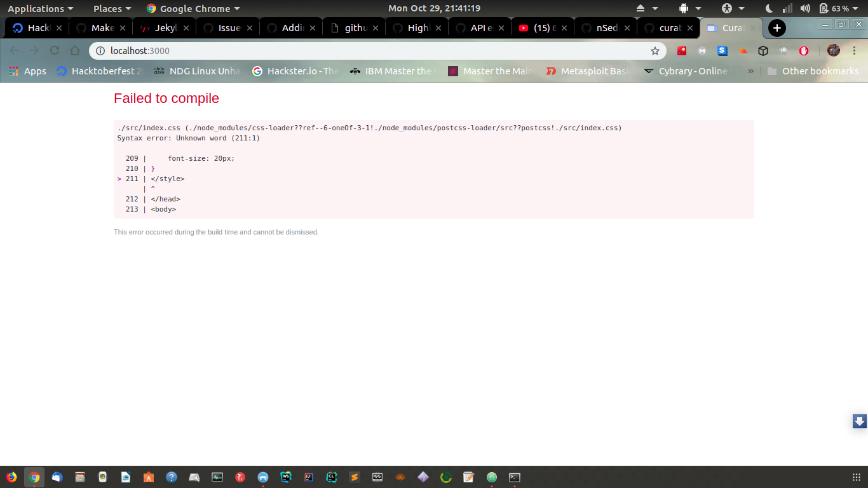The width and height of the screenshot is (868, 488).
Task: Open the NDG Linux Unhatched bookmark
Action: tap(196, 71)
